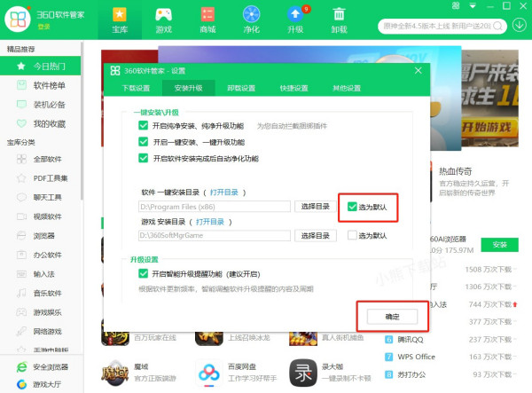Select PDF工具集 category
This screenshot has width=532, height=393.
pos(41,178)
